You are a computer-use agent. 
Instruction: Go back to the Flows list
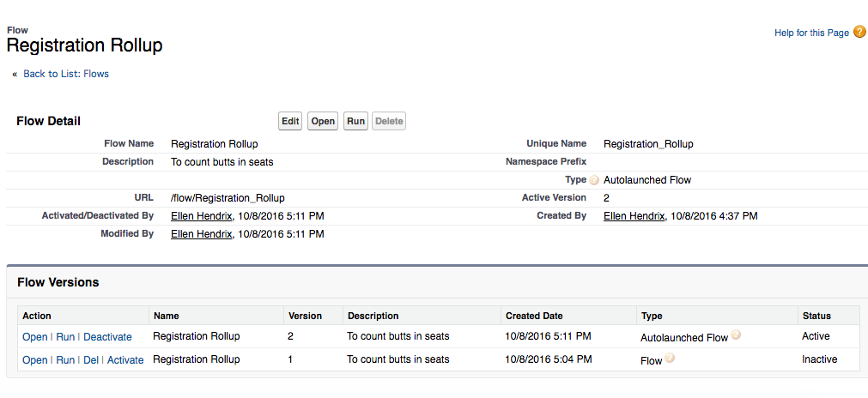click(66, 74)
